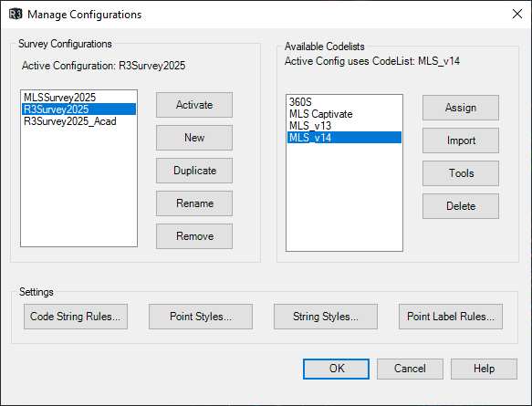Assign the selected codelist

(x=461, y=108)
